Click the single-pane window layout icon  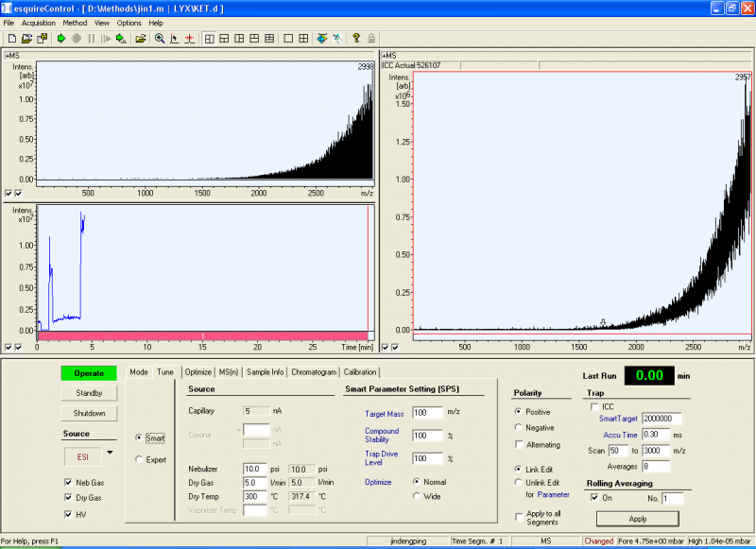287,39
